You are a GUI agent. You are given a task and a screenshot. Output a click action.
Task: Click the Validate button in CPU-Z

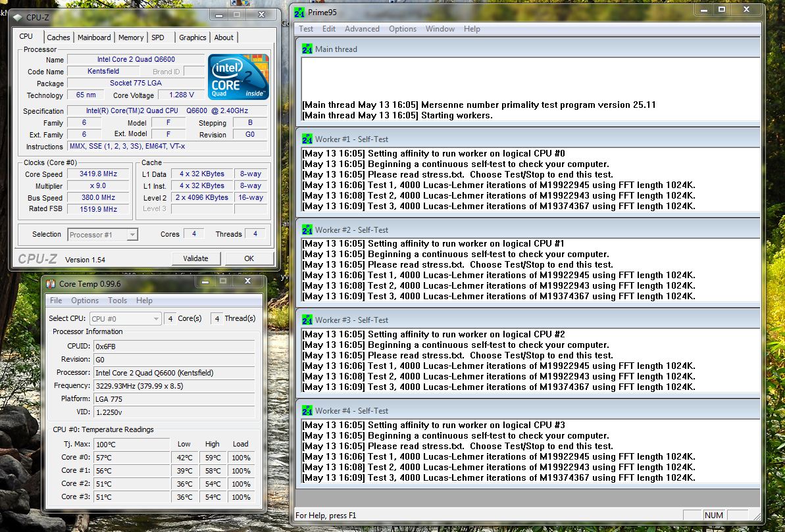point(195,258)
